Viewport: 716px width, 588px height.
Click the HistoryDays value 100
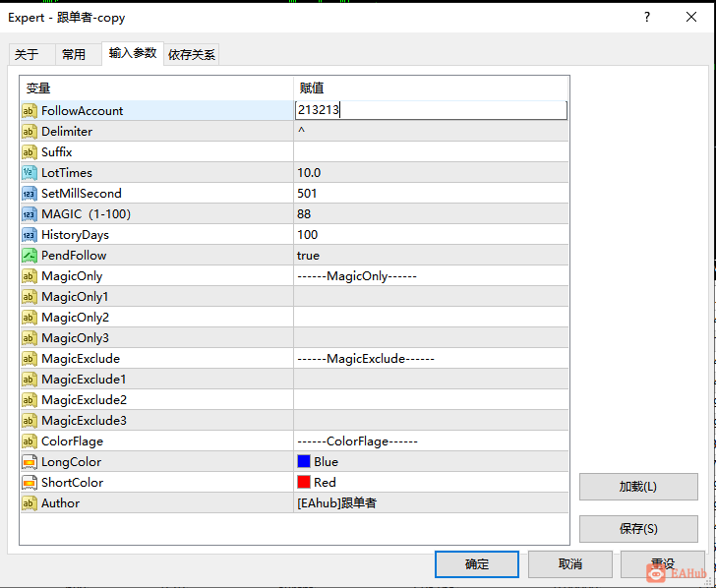307,235
